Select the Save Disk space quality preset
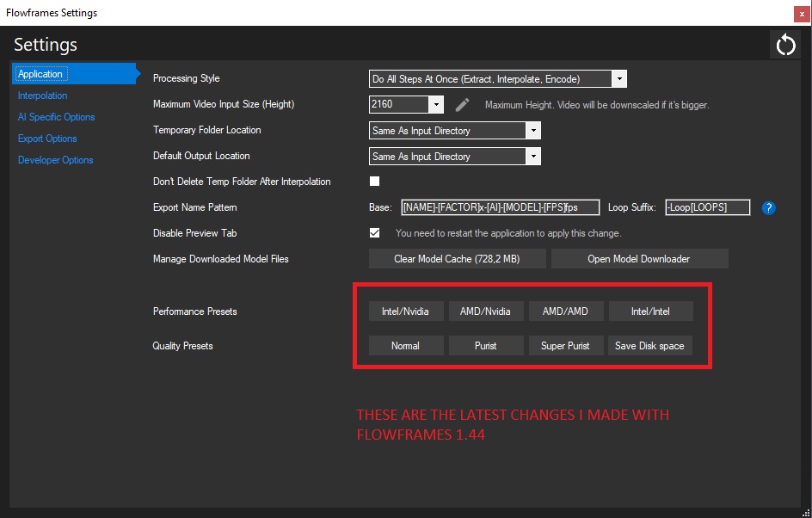This screenshot has width=812, height=518. pos(649,345)
